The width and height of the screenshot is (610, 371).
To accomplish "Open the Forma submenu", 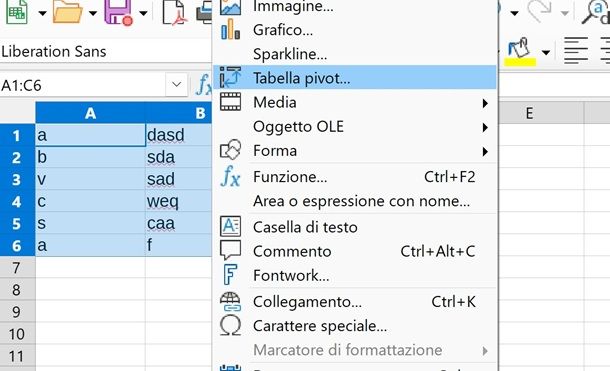I will 355,150.
